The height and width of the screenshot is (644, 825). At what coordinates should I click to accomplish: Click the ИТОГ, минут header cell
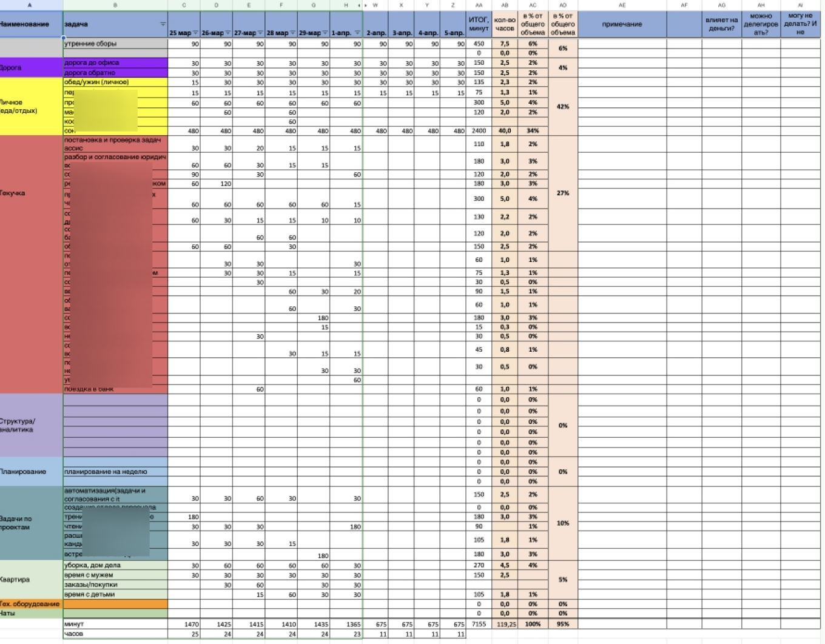[x=479, y=24]
